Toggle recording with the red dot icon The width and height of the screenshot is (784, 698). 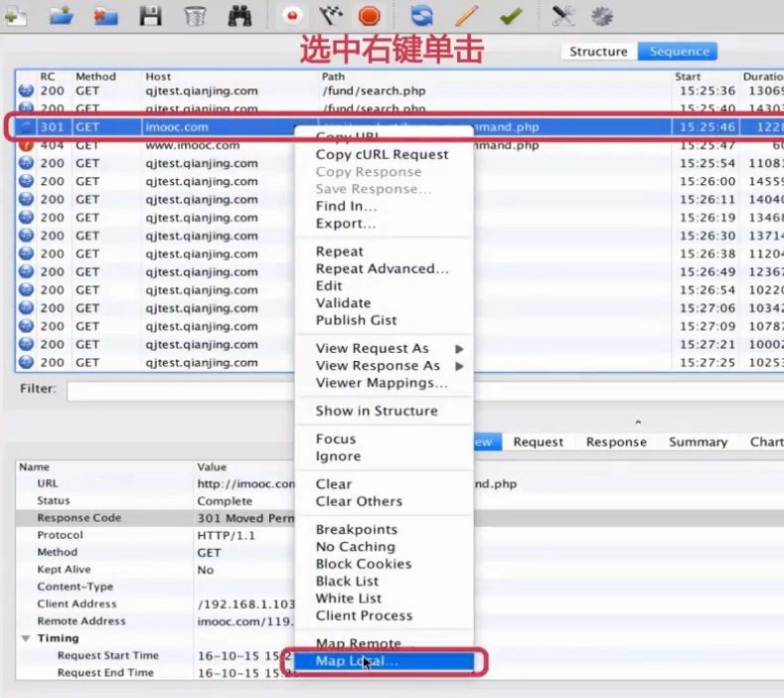click(x=292, y=17)
